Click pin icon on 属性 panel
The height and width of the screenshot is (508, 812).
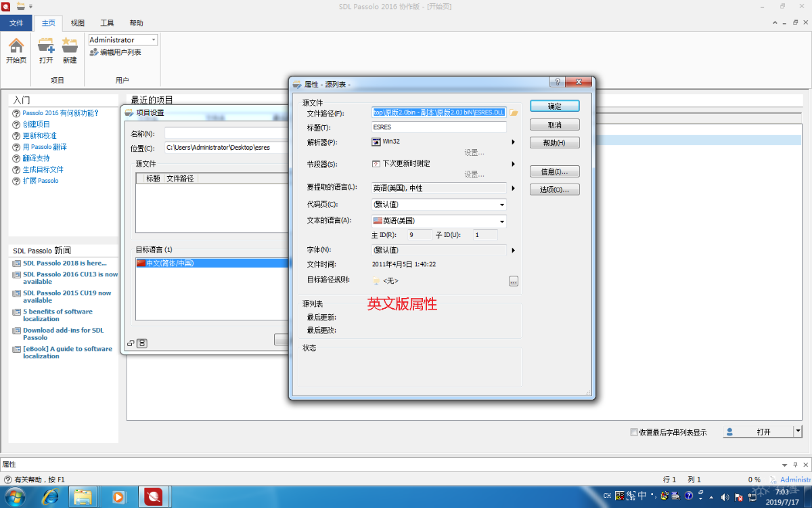795,465
